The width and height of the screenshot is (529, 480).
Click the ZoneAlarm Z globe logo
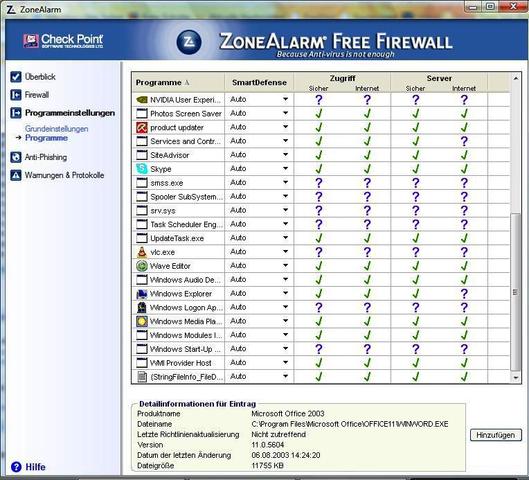(189, 42)
